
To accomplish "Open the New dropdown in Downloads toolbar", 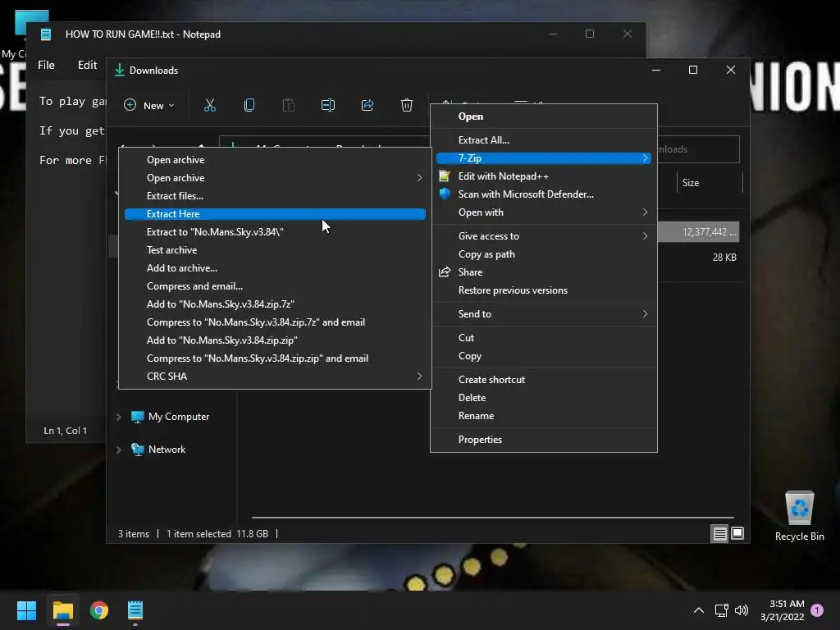I will [149, 106].
